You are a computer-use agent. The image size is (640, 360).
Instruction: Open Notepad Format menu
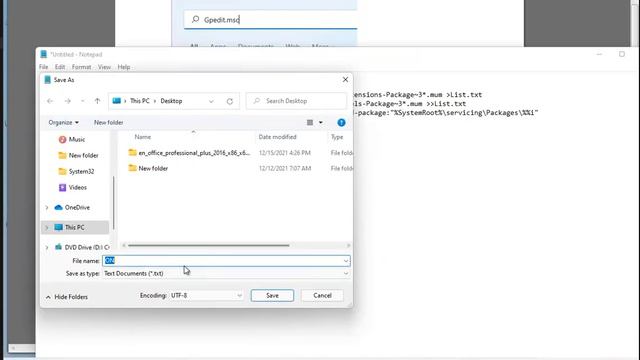point(81,67)
